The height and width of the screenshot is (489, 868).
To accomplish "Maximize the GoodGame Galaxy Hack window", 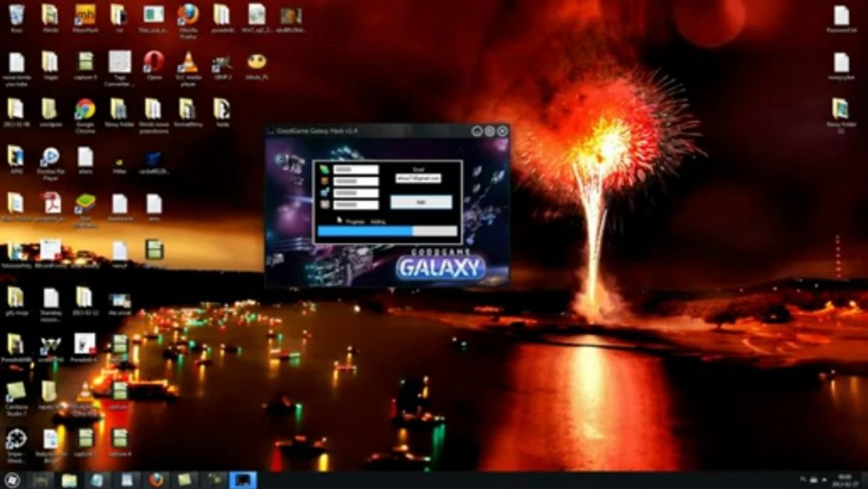I will click(489, 130).
